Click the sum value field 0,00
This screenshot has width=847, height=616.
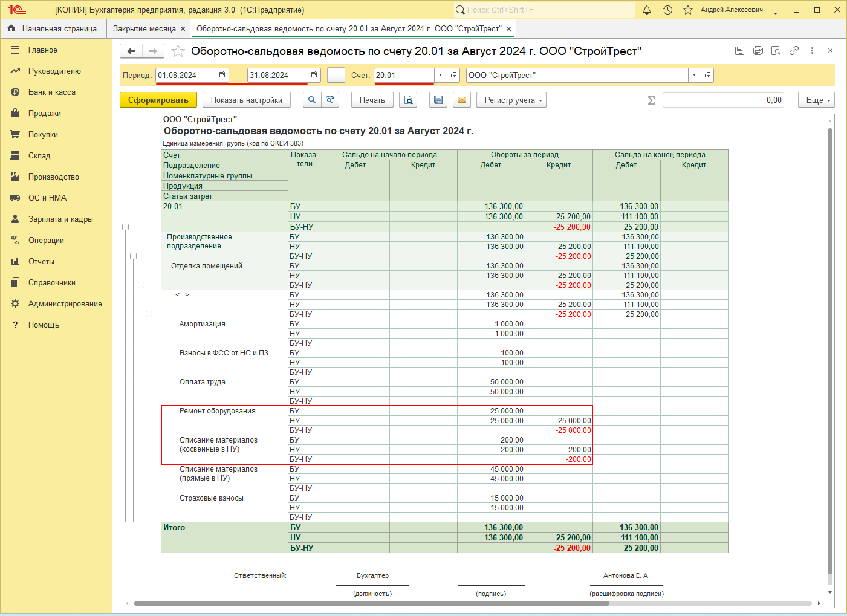tap(723, 100)
